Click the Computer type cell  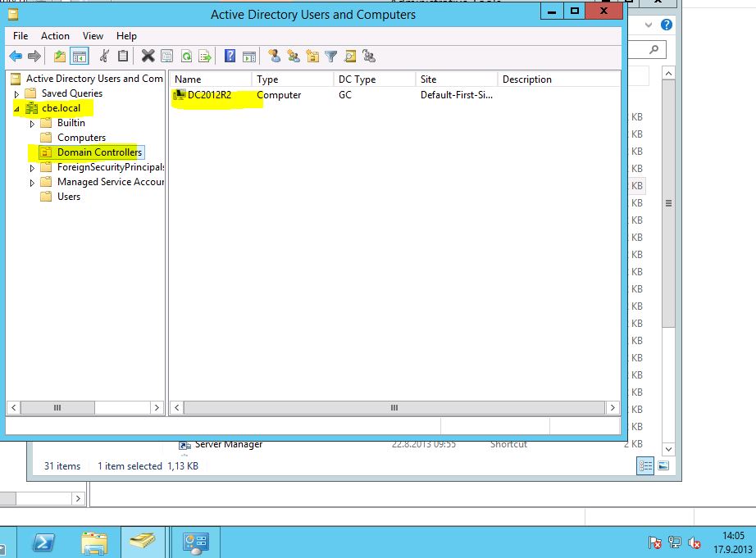(x=279, y=95)
